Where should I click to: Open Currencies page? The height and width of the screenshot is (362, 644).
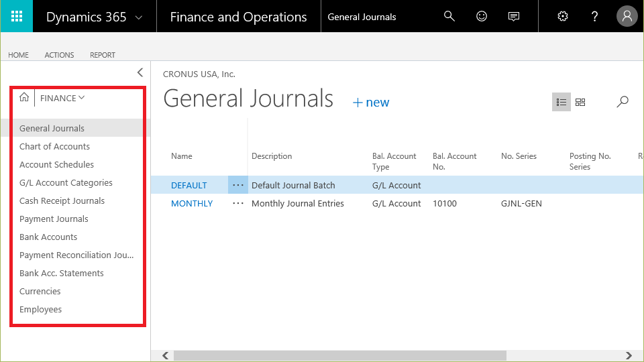pos(40,291)
